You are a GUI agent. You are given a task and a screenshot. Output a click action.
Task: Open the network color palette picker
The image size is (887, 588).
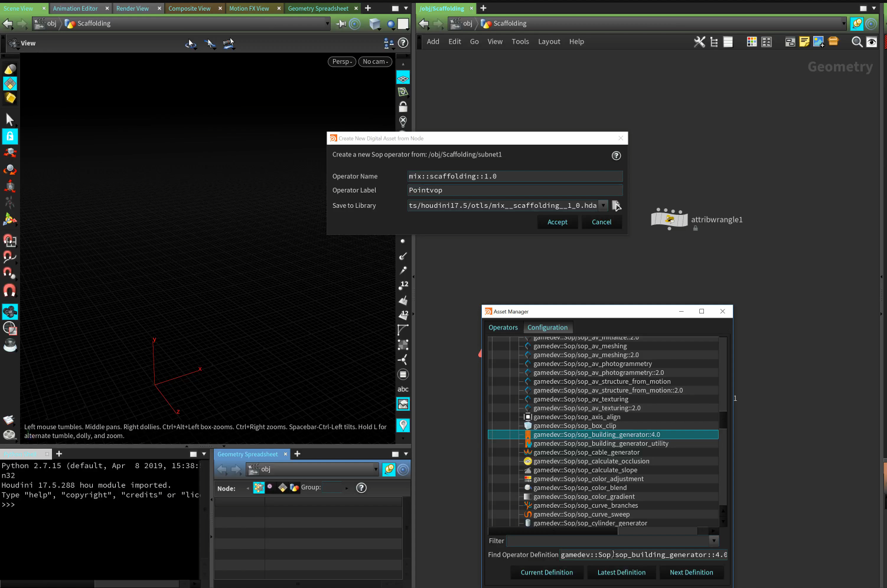tap(752, 41)
